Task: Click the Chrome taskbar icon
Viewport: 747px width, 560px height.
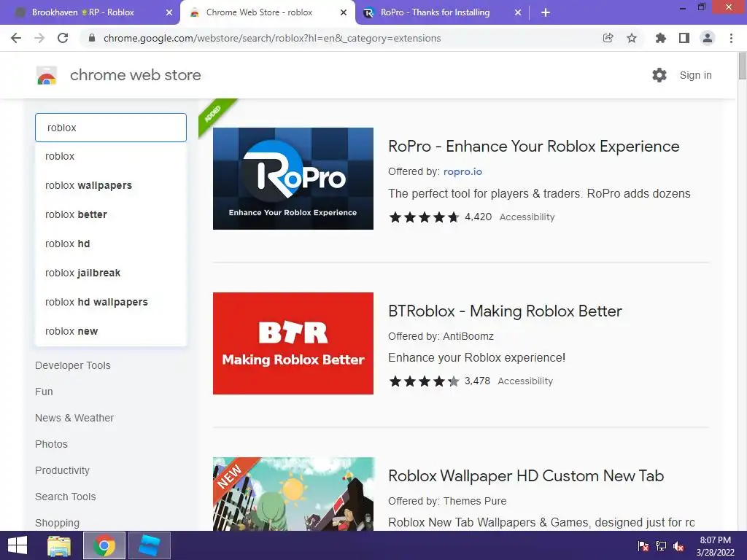Action: tap(104, 545)
